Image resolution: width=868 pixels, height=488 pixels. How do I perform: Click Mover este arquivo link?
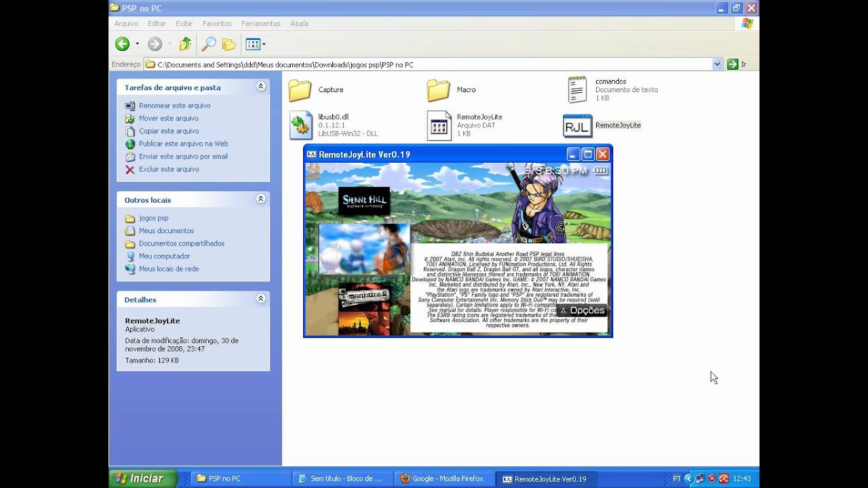[x=168, y=119]
